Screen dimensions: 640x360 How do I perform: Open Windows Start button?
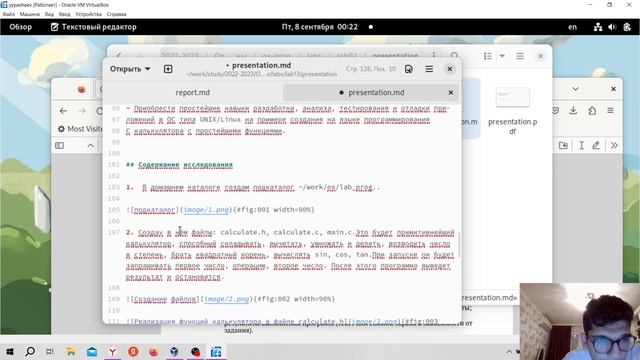pos(10,351)
